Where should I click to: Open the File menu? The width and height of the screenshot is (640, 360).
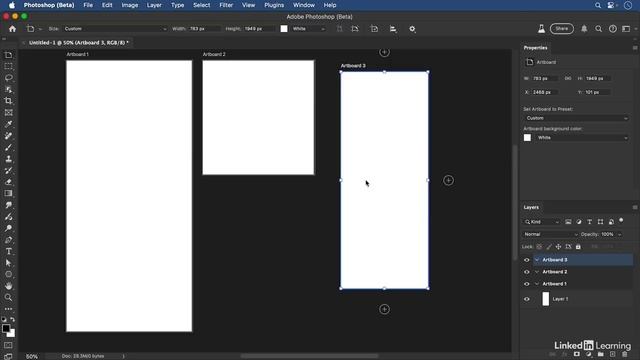click(x=88, y=5)
